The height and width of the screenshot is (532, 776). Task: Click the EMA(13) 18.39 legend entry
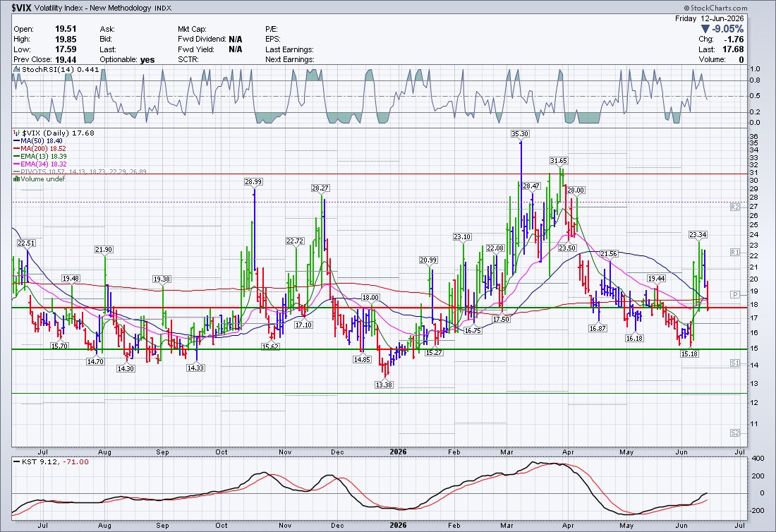point(44,157)
